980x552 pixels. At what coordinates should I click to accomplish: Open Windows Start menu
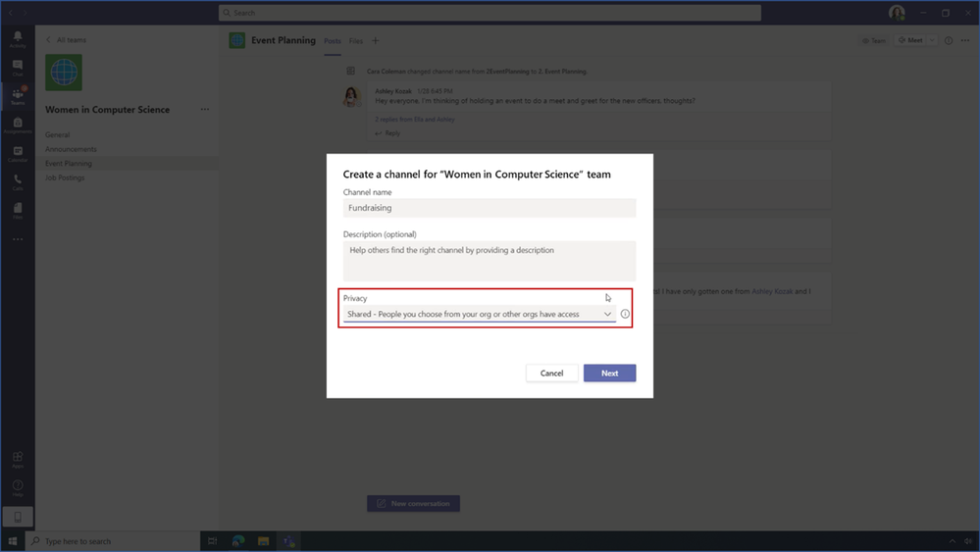[13, 541]
